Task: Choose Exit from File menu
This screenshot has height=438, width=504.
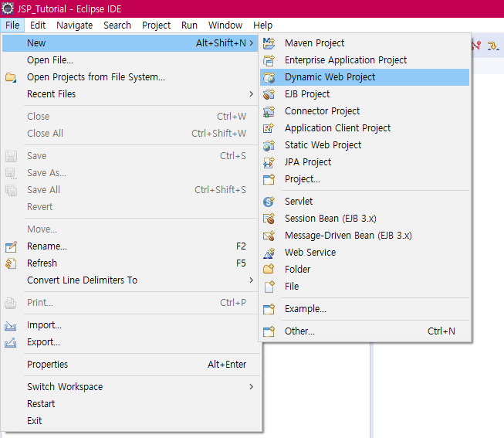Action: [x=130, y=421]
